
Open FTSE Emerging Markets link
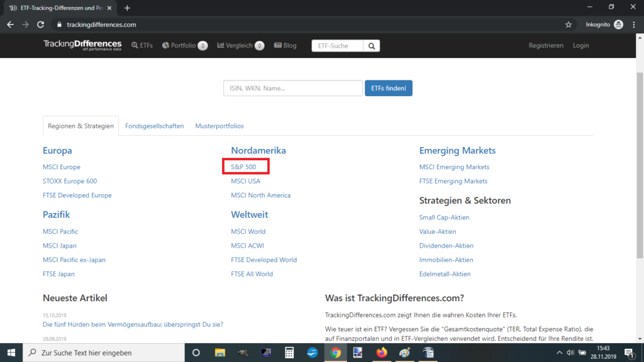coord(453,181)
